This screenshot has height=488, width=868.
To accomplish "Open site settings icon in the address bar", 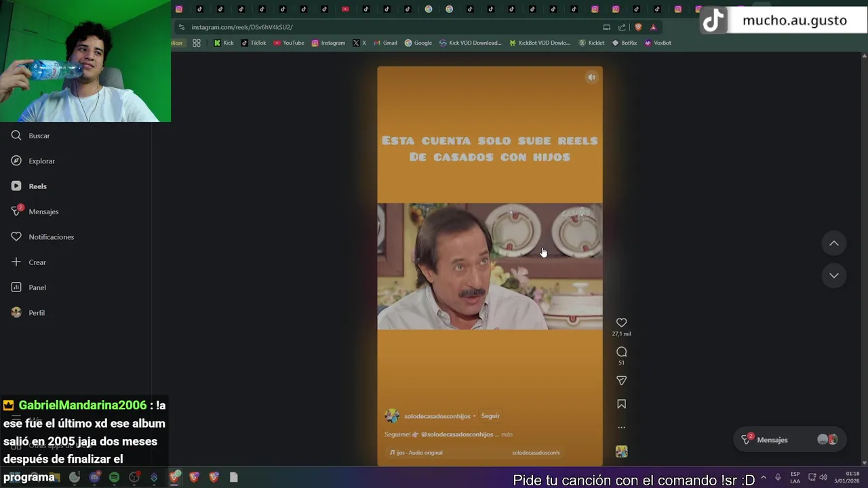I will click(x=181, y=27).
